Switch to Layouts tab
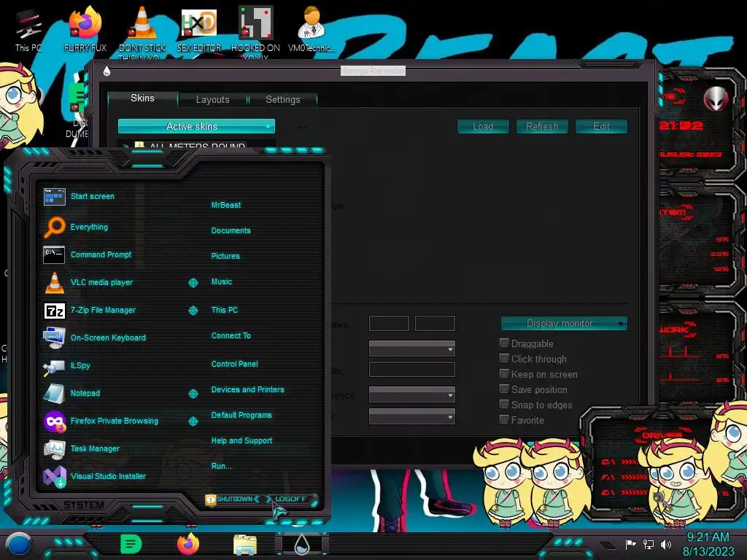 click(212, 99)
